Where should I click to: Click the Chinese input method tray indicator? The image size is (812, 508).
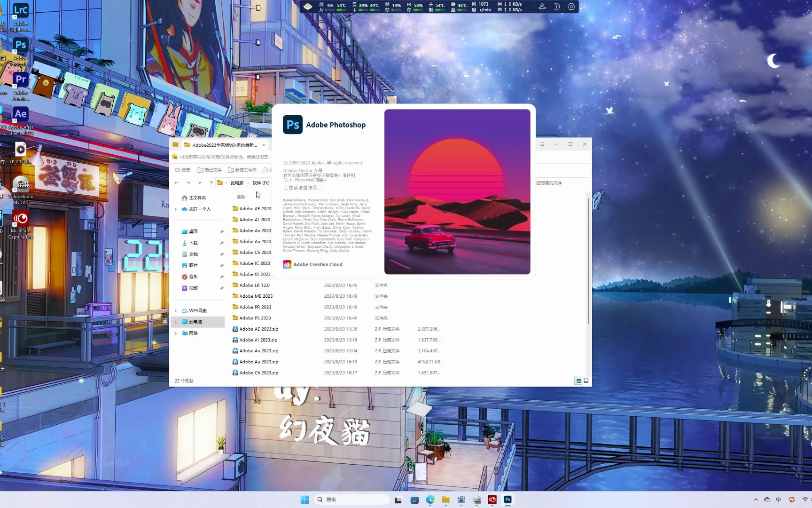point(779,500)
